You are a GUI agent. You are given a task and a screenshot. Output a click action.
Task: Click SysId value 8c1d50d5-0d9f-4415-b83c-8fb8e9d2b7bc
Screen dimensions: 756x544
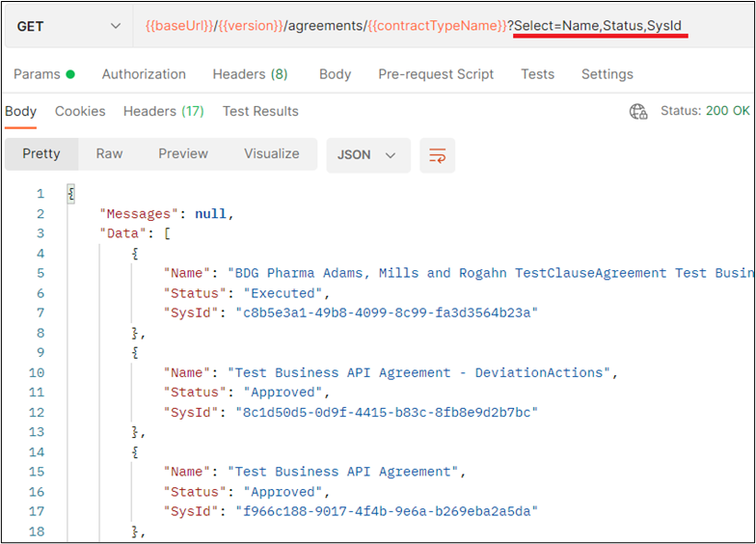(x=387, y=413)
